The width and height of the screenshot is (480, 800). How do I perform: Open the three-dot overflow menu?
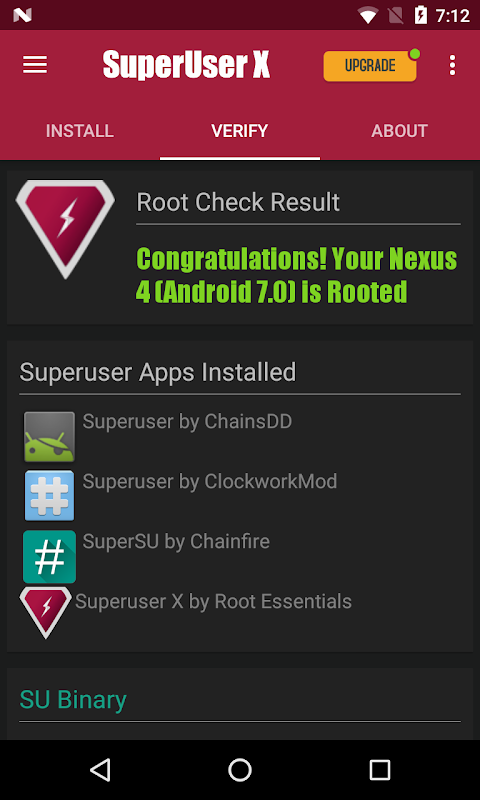[452, 65]
